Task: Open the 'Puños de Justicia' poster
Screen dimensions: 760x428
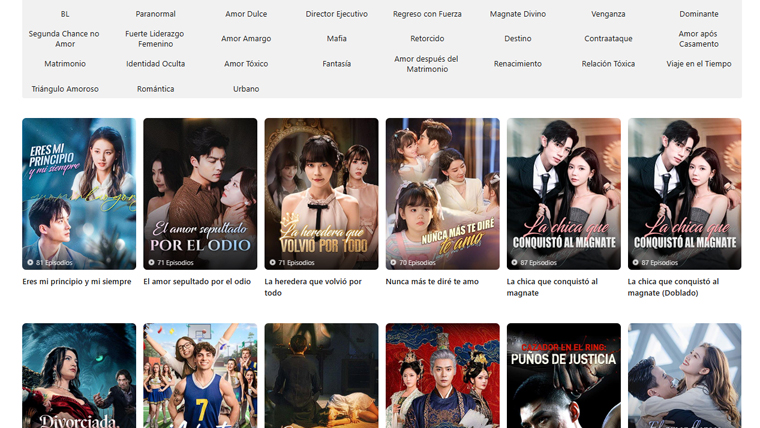Action: point(563,375)
